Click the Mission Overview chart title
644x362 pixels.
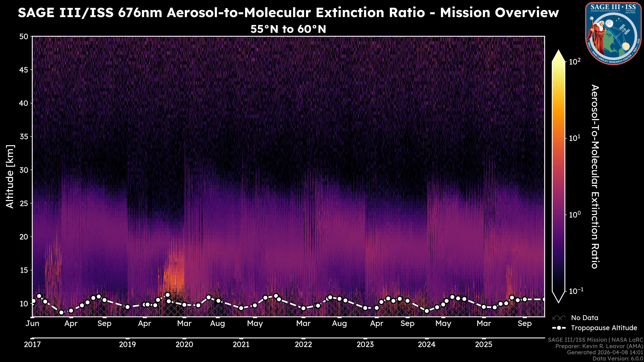(x=288, y=13)
